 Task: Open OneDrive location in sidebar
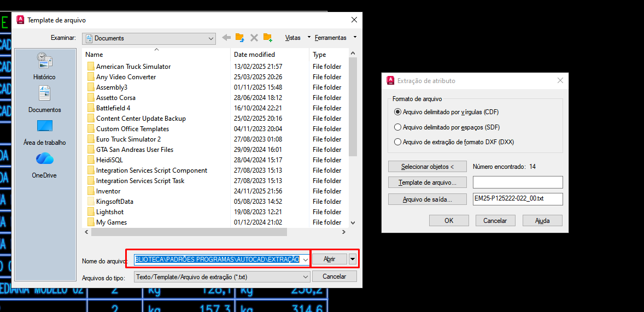pyautogui.click(x=44, y=164)
